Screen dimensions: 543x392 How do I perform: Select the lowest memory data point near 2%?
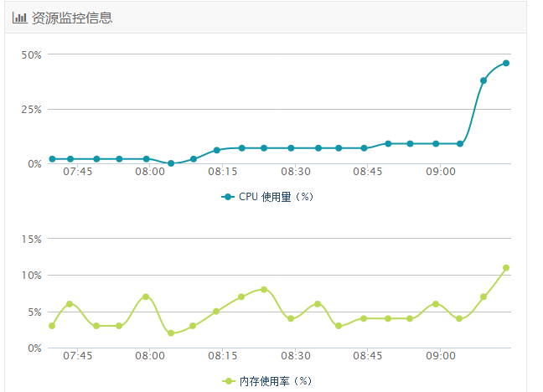(171, 333)
